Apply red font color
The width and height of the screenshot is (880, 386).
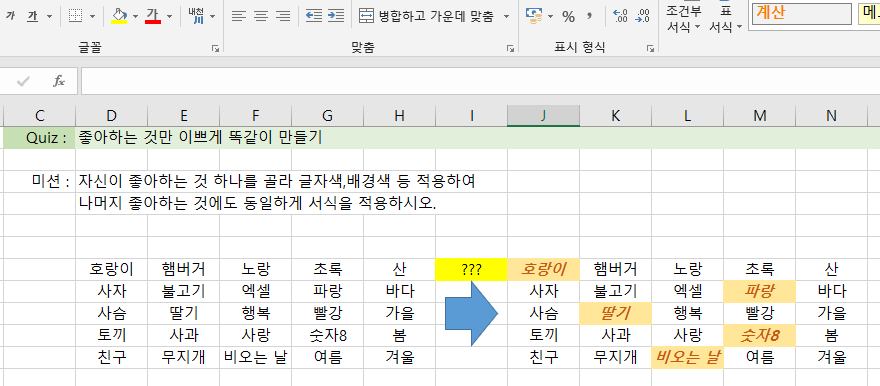[153, 16]
